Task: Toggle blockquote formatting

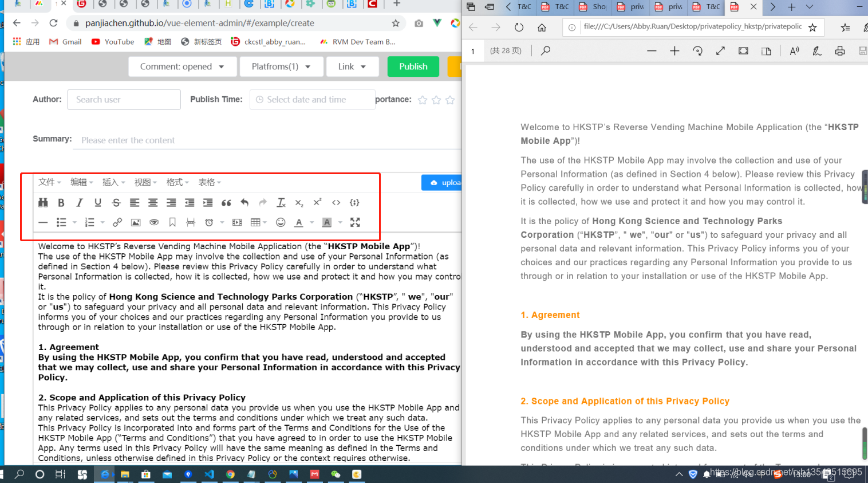Action: tap(226, 202)
